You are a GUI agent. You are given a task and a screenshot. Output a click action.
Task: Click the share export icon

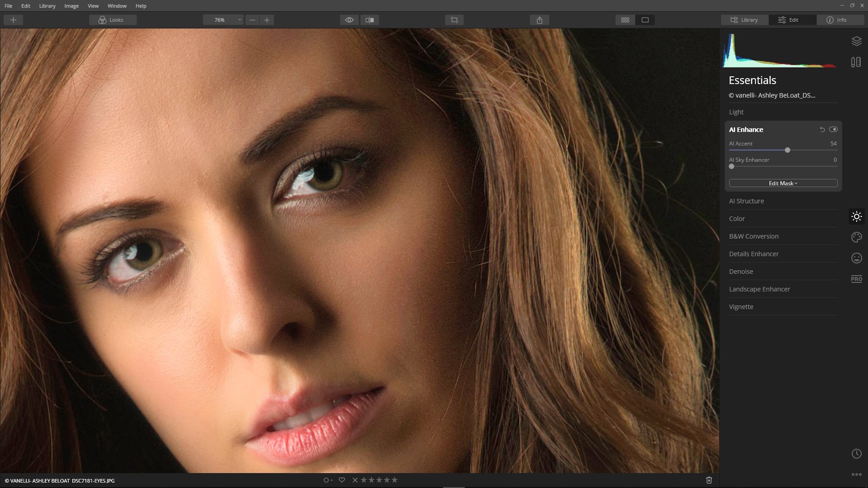pos(539,20)
